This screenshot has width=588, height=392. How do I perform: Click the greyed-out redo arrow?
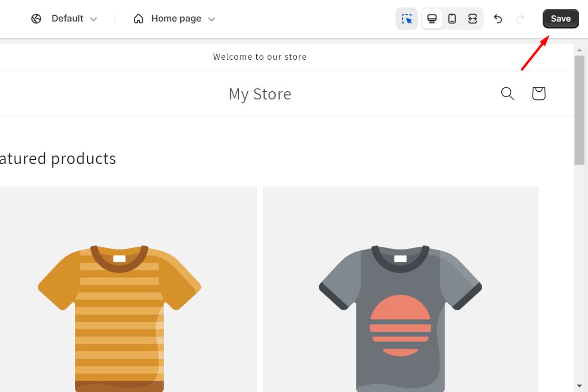(x=520, y=19)
